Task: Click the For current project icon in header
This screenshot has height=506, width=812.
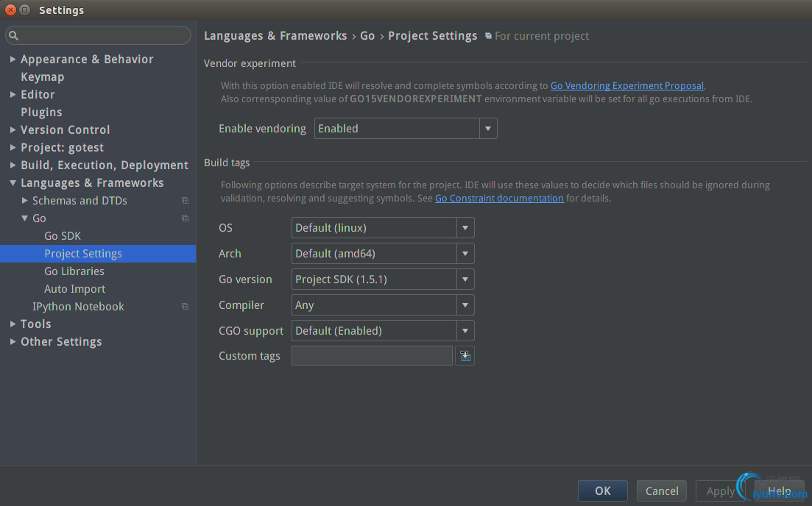Action: coord(488,36)
